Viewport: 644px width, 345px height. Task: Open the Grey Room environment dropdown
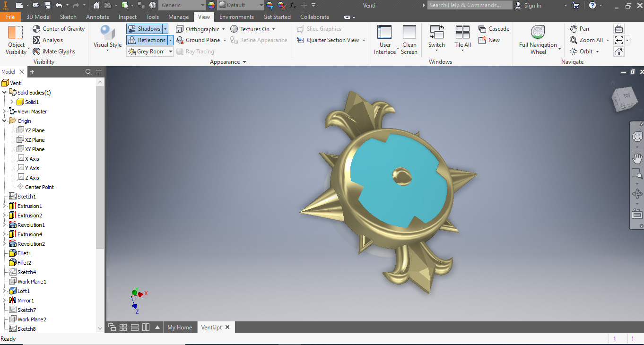170,51
